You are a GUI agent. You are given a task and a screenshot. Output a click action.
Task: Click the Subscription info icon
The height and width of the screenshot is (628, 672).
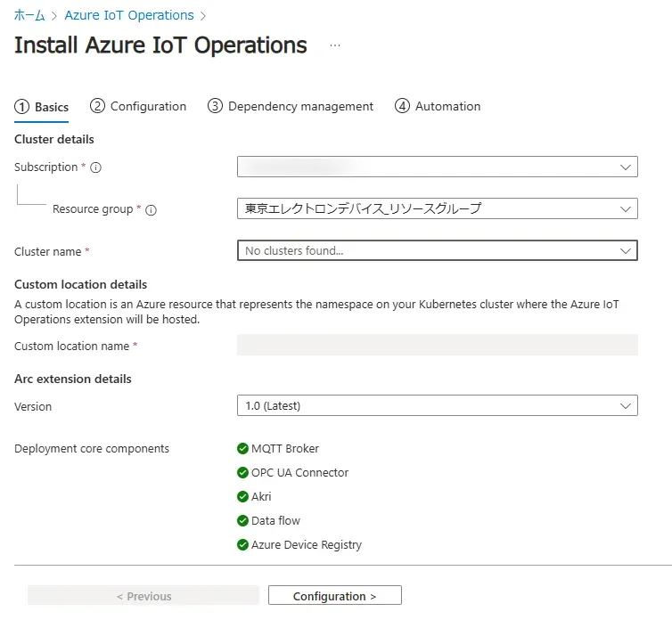pyautogui.click(x=96, y=167)
